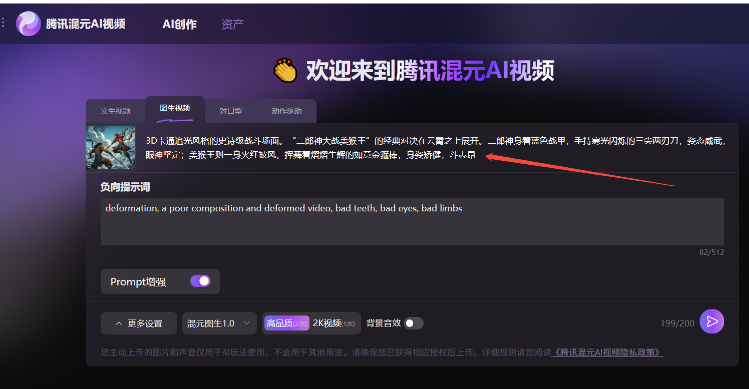Screen dimensions: 749x389
Task: Click the purple send arrow button
Action: tap(712, 322)
